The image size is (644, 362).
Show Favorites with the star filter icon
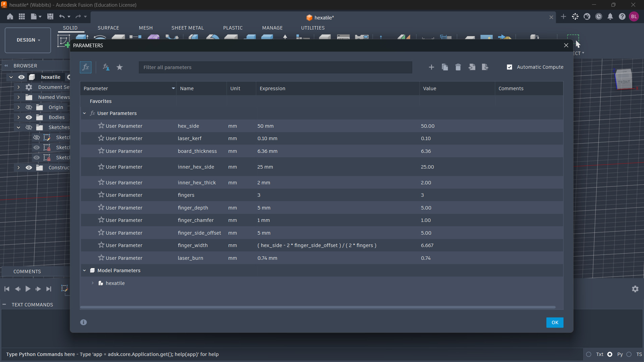point(119,67)
